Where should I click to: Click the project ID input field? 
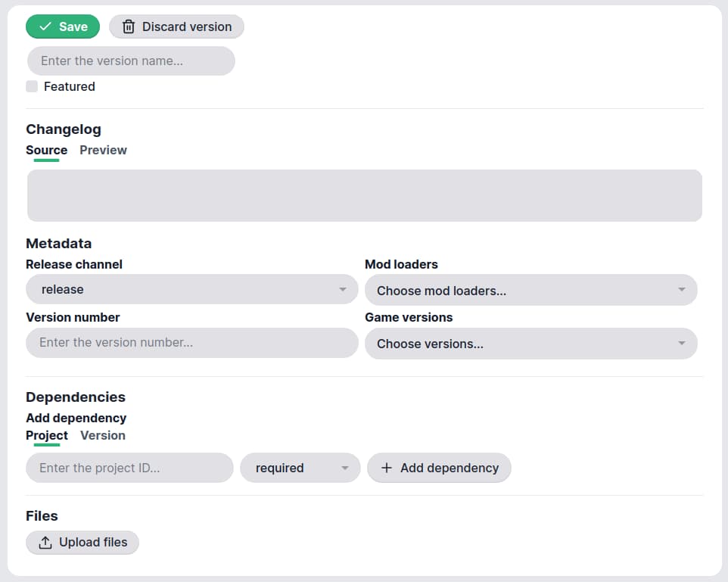click(129, 468)
